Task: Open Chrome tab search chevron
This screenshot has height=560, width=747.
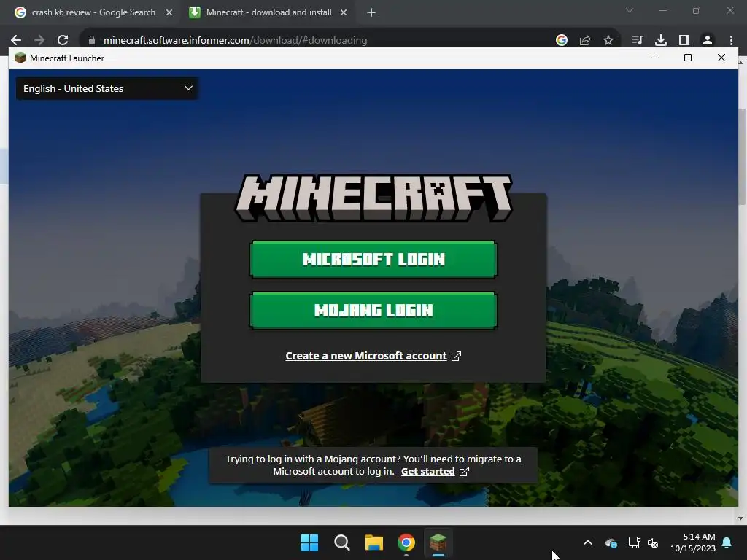Action: coord(630,10)
